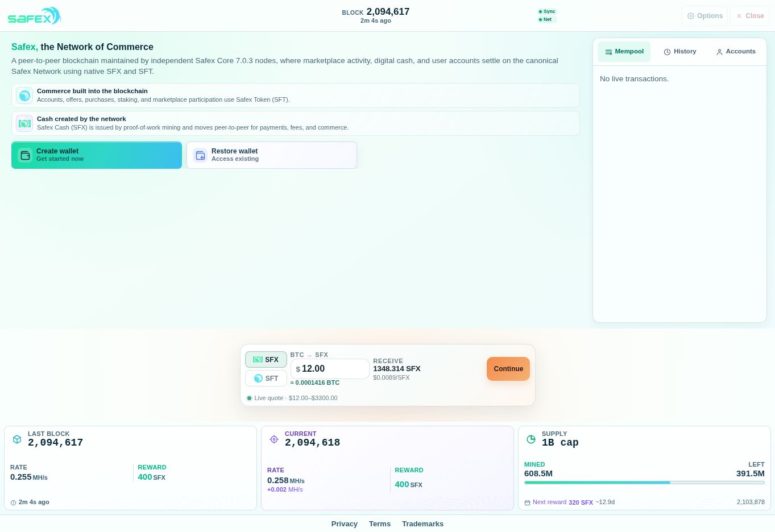Click the restore icon on Restore wallet

pyautogui.click(x=200, y=155)
